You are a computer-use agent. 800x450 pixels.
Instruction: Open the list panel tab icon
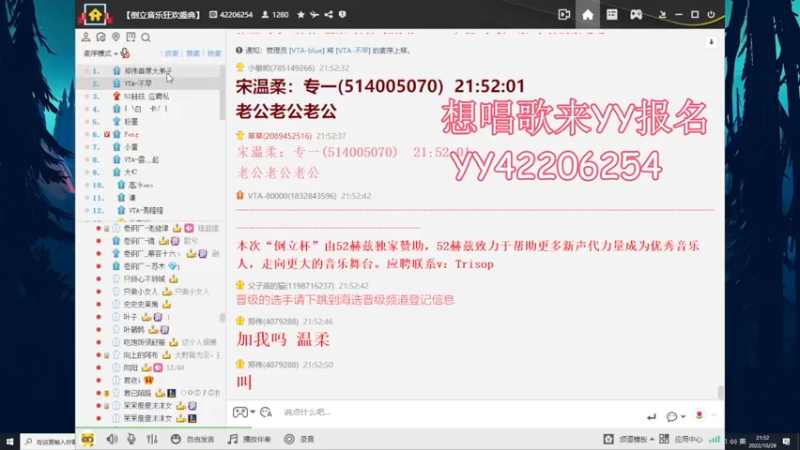[612, 15]
